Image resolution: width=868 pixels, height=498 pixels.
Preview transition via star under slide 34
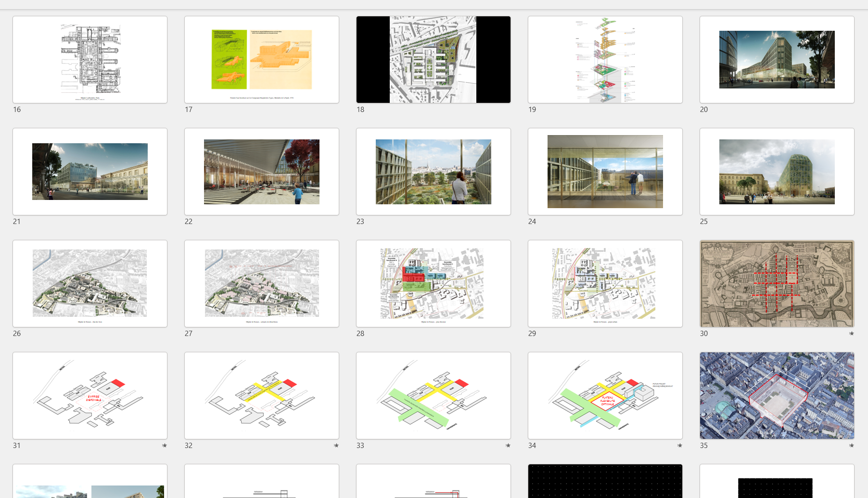[x=680, y=446]
